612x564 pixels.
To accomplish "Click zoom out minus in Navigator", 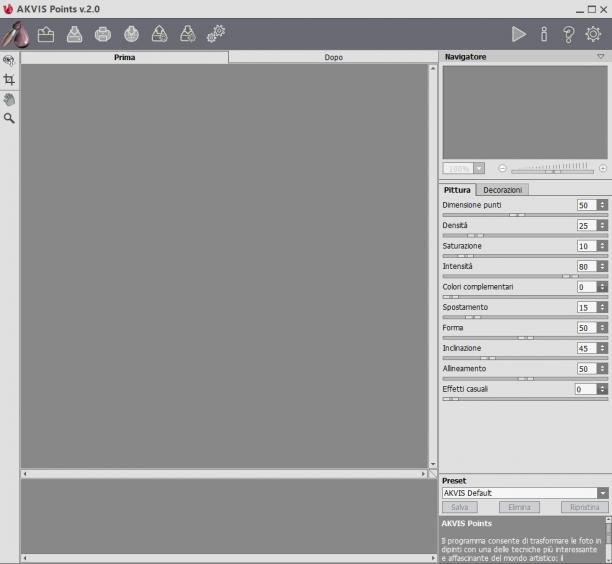I will 502,169.
